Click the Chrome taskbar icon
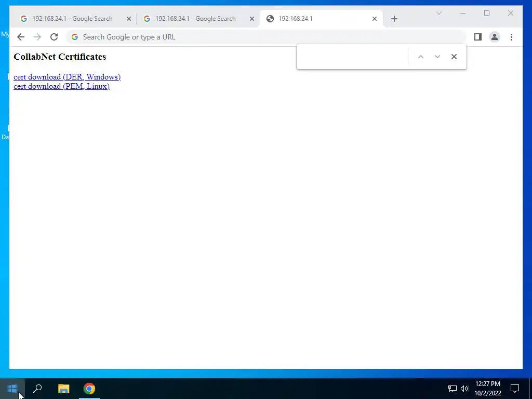The image size is (532, 399). point(89,389)
